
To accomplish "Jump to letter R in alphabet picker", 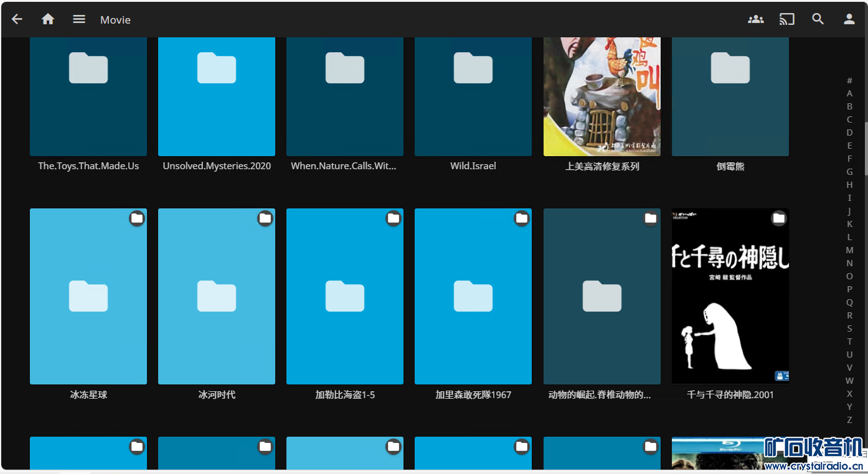I will (849, 315).
